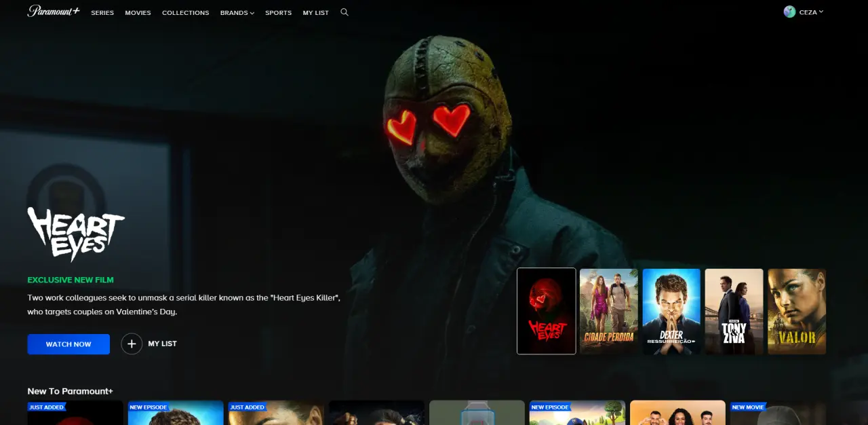Click the My List label beside plus
This screenshot has height=425, width=868.
pyautogui.click(x=162, y=344)
